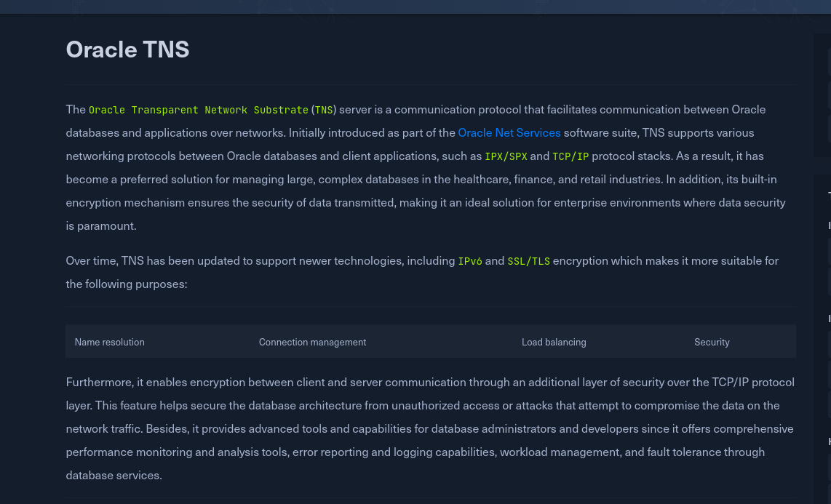Image resolution: width=831 pixels, height=504 pixels.
Task: Select the Name resolution table cell
Action: [x=110, y=342]
